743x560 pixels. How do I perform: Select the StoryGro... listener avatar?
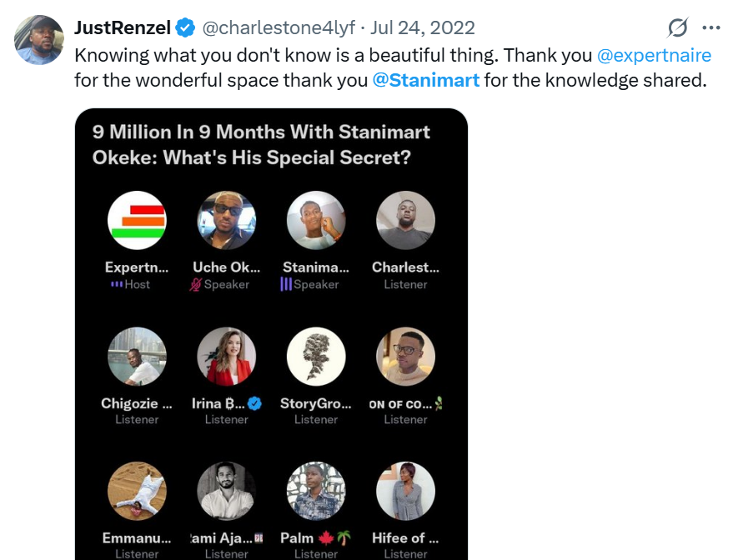pos(316,357)
